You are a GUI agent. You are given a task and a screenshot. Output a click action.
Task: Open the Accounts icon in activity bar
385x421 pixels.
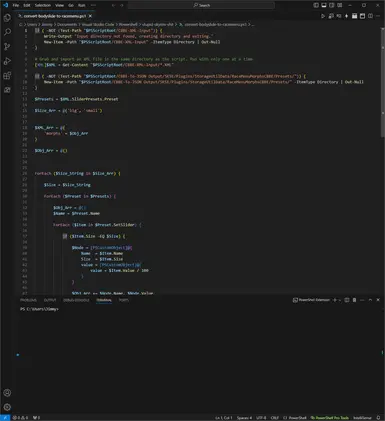7,393
